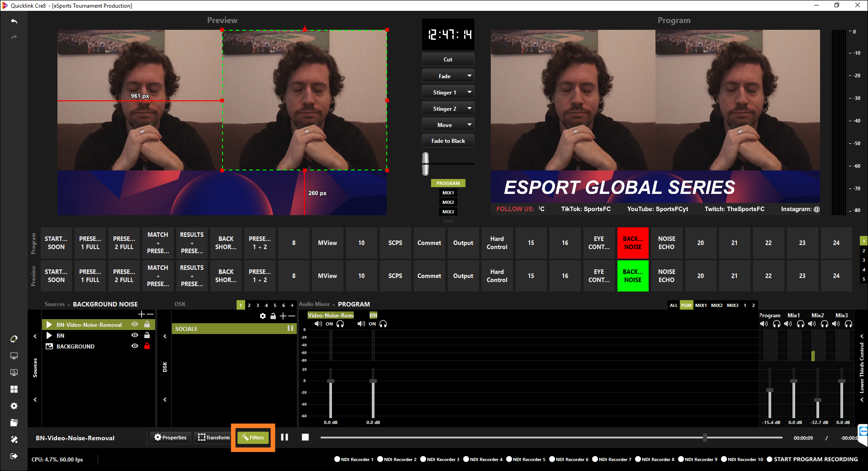Mute the Program output speaker icon
This screenshot has width=868, height=471.
[x=764, y=324]
